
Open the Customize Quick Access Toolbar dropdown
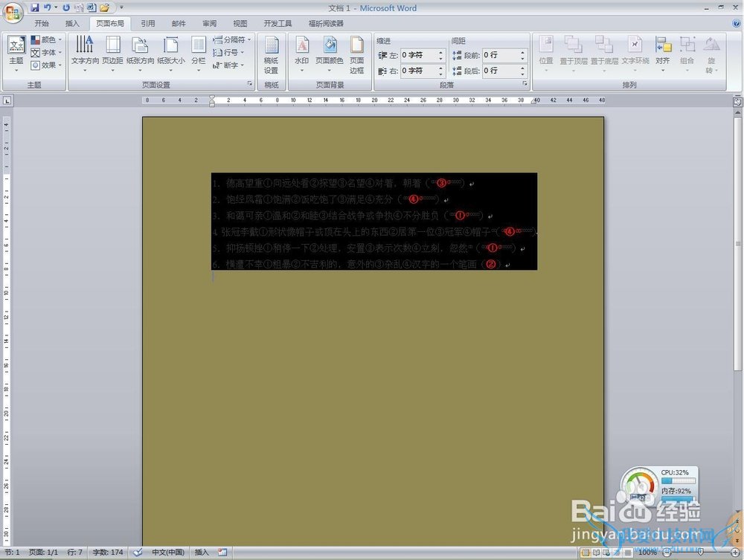click(x=121, y=7)
